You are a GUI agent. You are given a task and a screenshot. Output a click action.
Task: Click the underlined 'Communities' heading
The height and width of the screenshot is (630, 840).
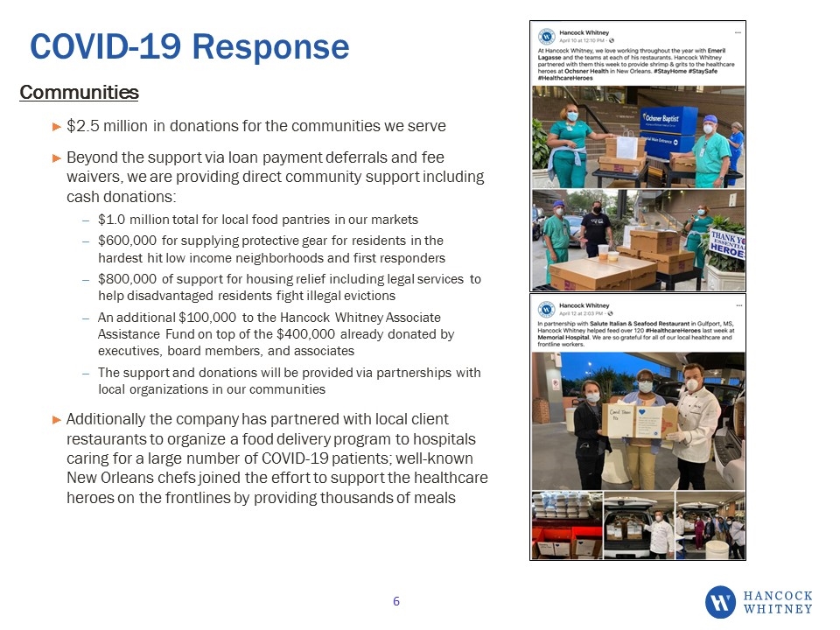[x=80, y=92]
